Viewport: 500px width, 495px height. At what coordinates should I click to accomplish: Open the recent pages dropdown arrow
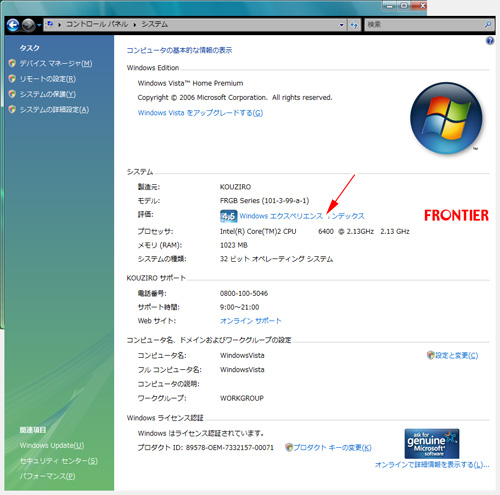39,25
